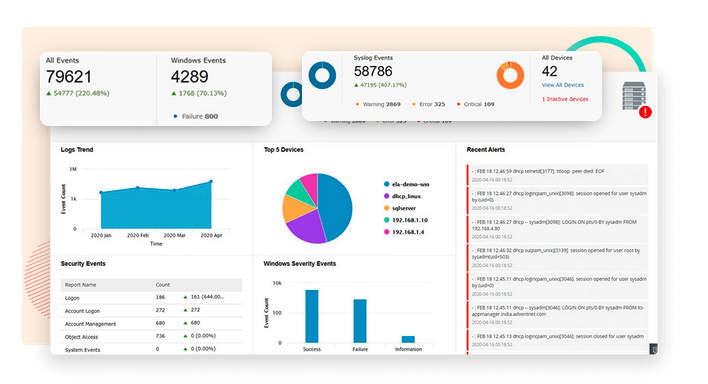Open the session closed for user sysadm alert
Viewport: 708px width, 384px height.
tap(558, 340)
